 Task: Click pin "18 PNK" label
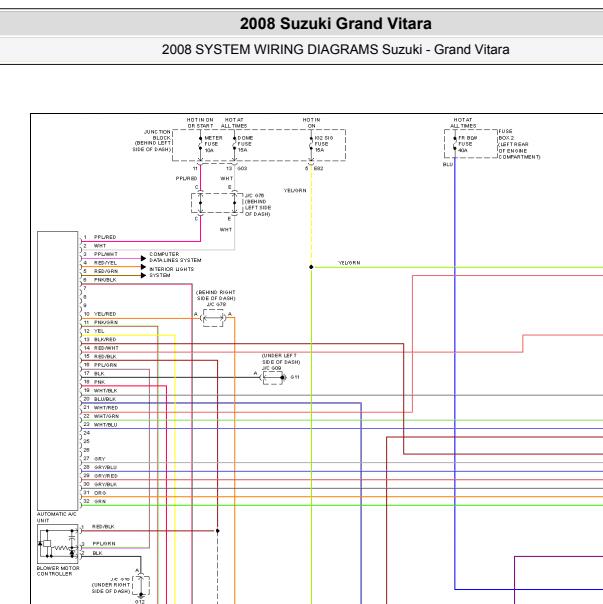point(94,382)
